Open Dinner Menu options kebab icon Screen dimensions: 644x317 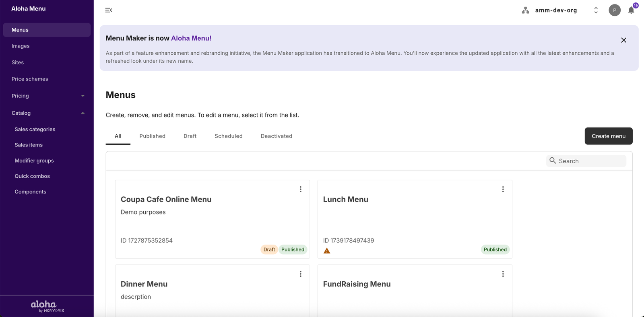[300, 274]
